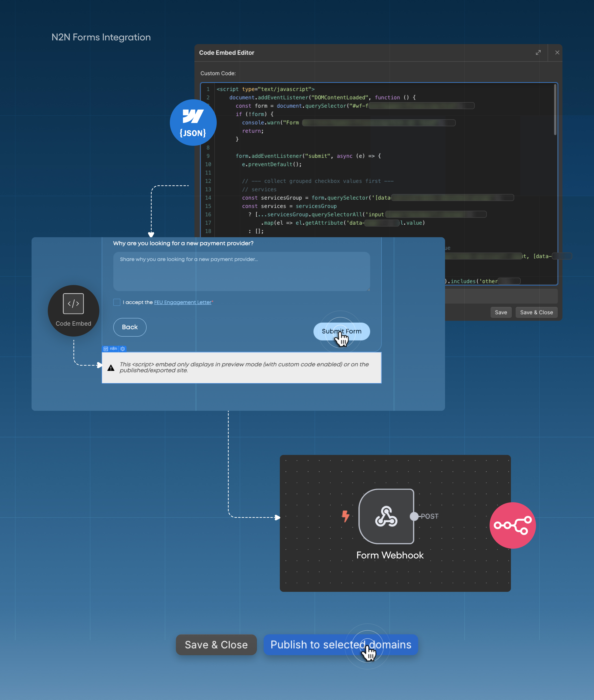Close the Code Embed Editor dialog
Image resolution: width=594 pixels, height=700 pixels.
(x=557, y=52)
